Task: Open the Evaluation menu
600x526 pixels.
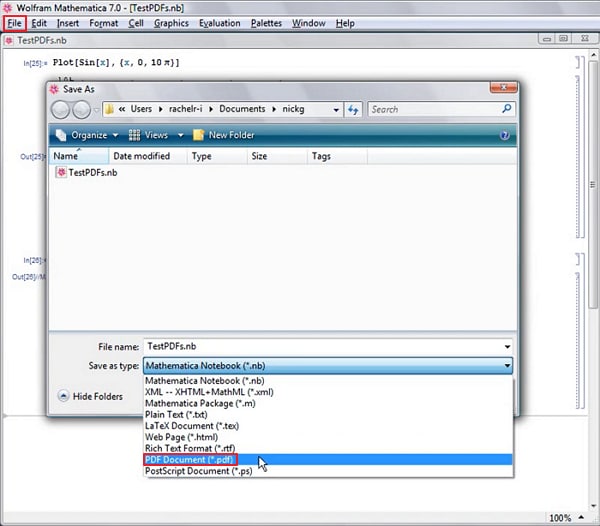Action: (x=220, y=23)
